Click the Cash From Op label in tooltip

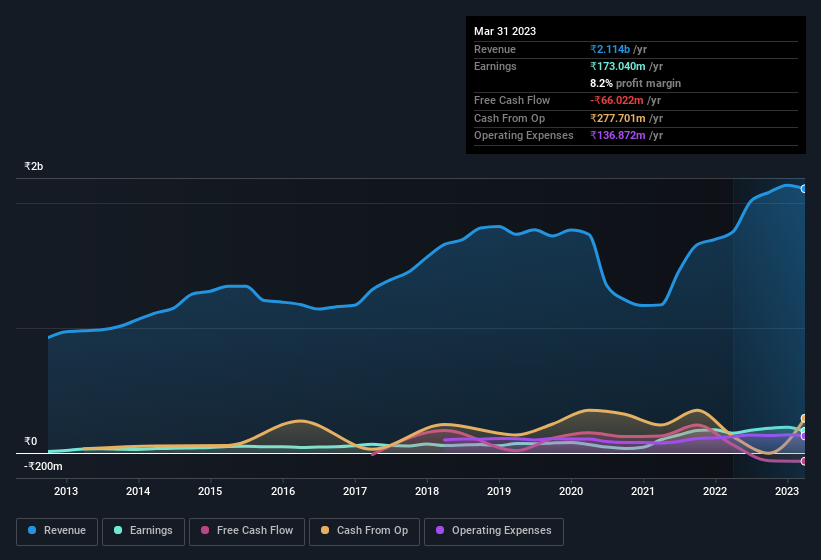pyautogui.click(x=509, y=118)
